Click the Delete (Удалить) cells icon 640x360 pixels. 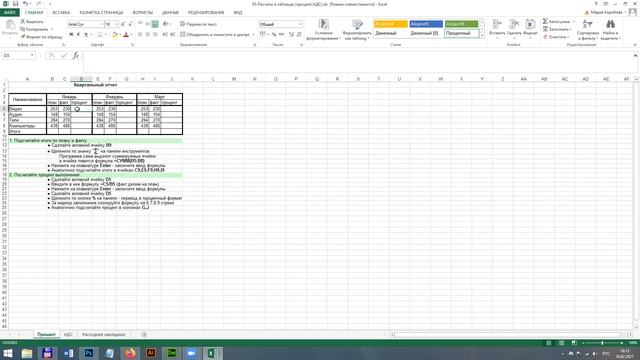point(514,24)
